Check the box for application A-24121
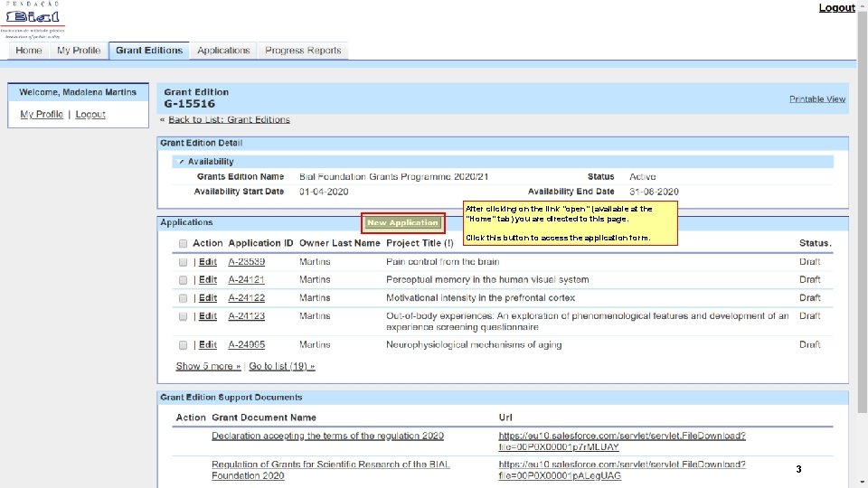Image resolution: width=868 pixels, height=488 pixels. click(183, 280)
